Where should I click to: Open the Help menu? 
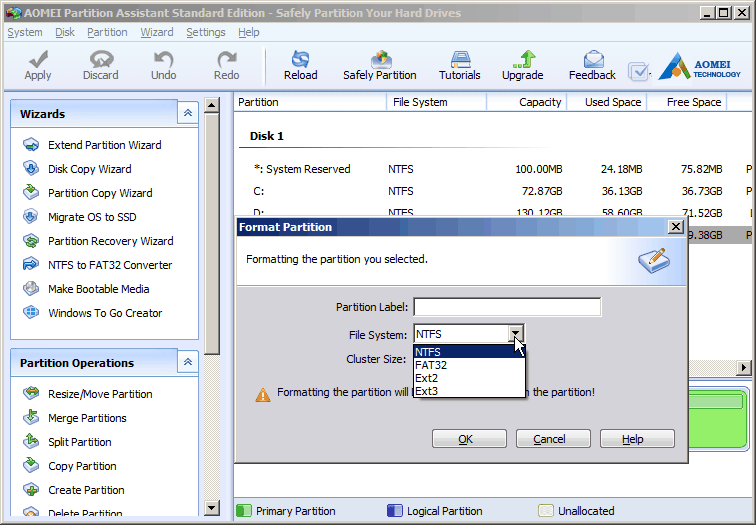click(x=249, y=32)
